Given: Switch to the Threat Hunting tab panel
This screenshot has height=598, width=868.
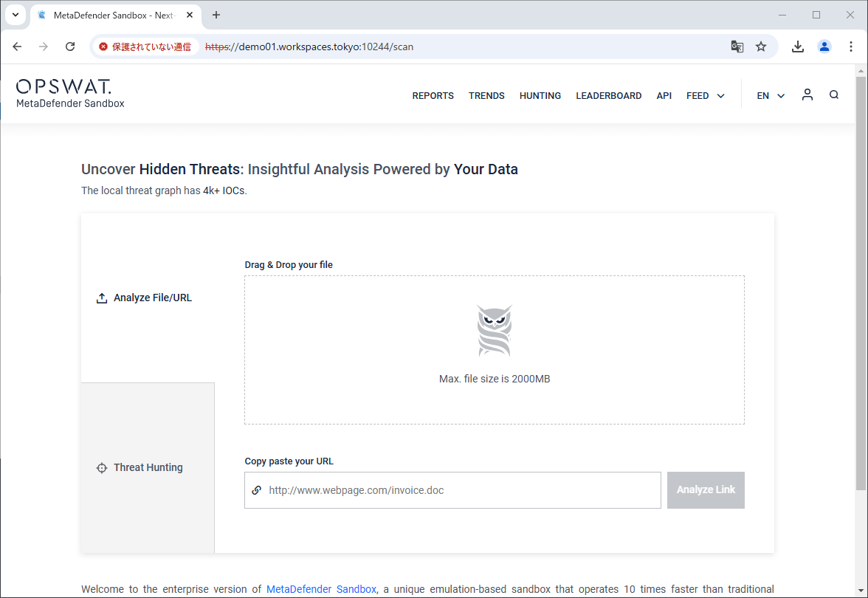Looking at the screenshot, I should (x=147, y=467).
